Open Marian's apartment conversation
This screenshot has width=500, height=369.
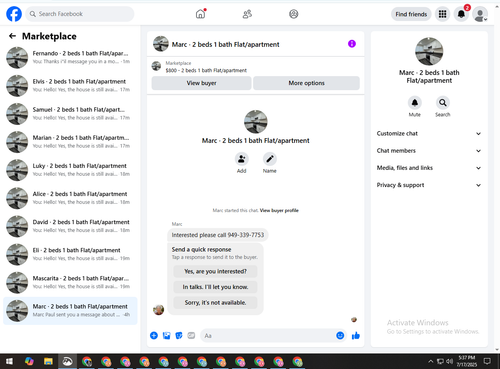[x=70, y=142]
